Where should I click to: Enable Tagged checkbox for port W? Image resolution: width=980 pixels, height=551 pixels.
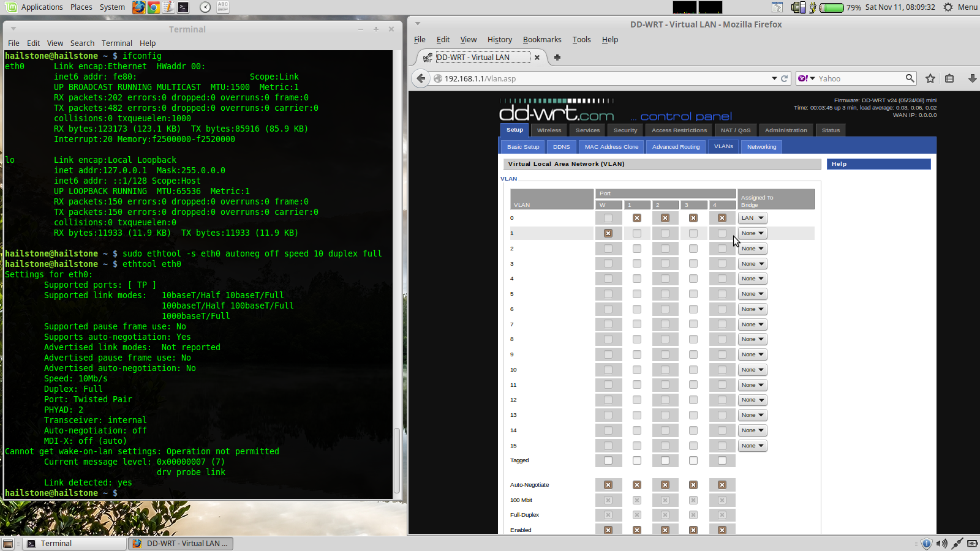608,460
